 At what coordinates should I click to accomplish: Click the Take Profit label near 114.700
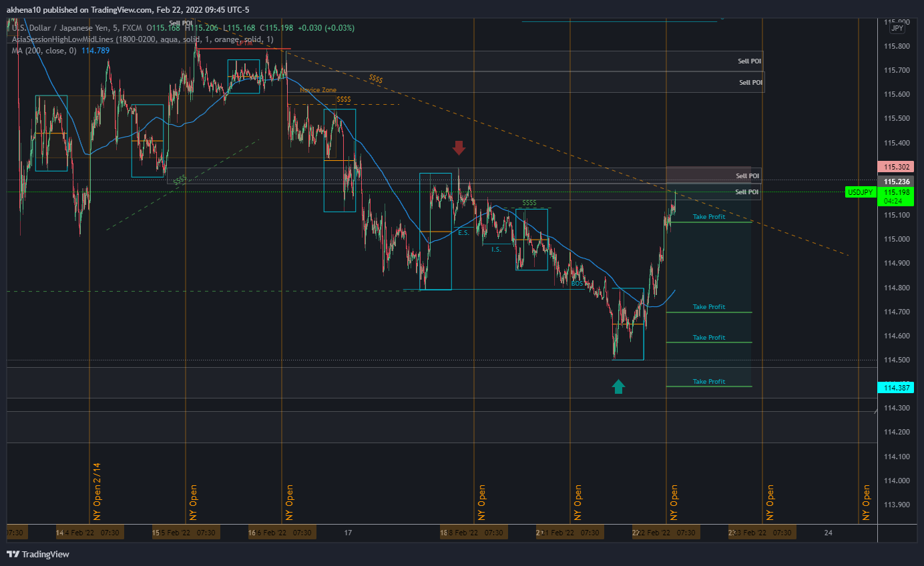(x=708, y=307)
